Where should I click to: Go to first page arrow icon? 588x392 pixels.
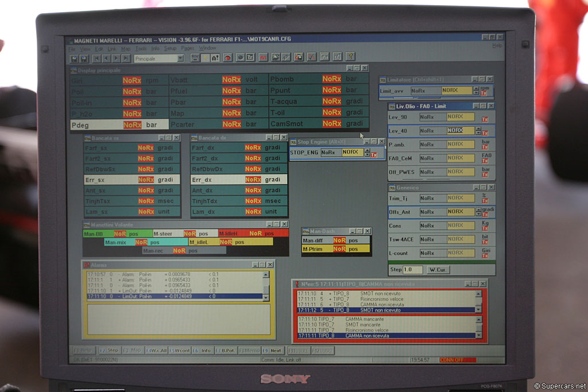point(96,59)
